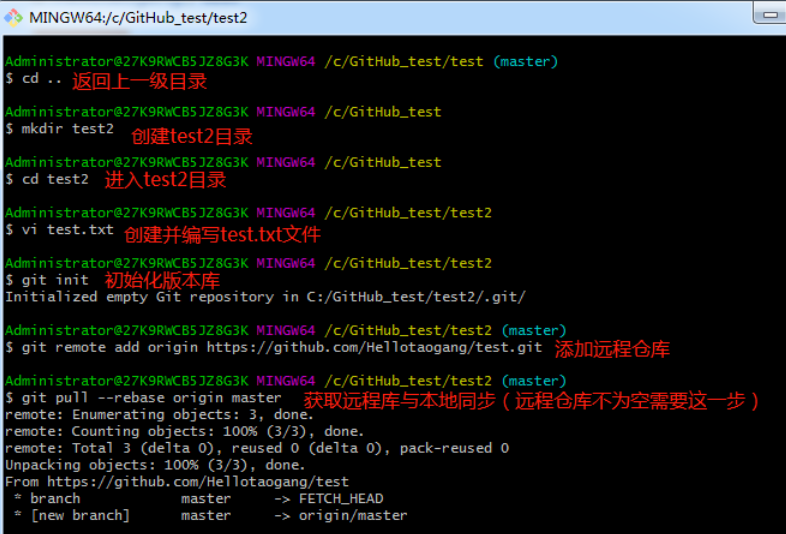Click the command "vi test.txt"
This screenshot has width=786, height=534.
(x=68, y=230)
